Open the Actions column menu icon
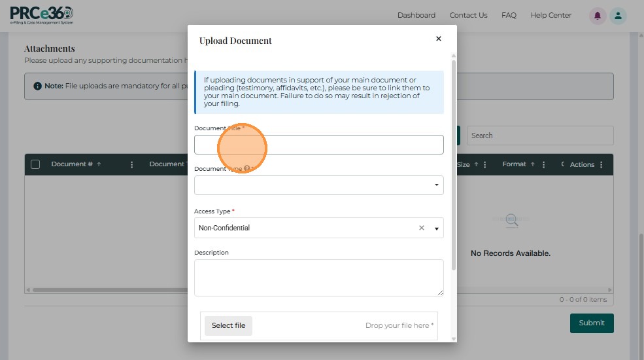 point(602,164)
